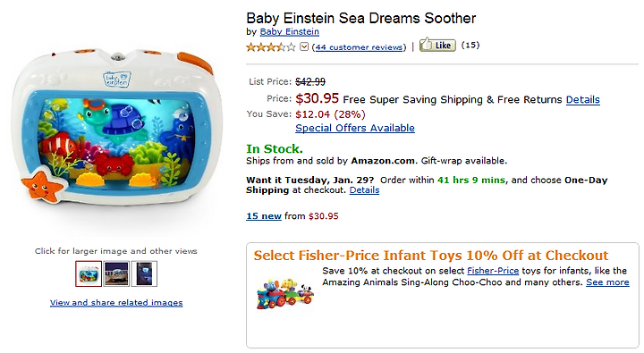The image size is (644, 353).
Task: Click View and share related images
Action: coord(116,303)
